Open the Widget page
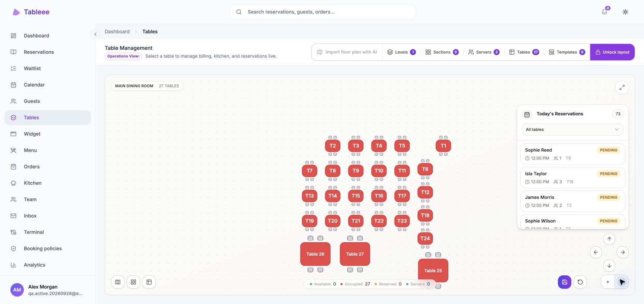Screen dimensions: 644x304 click(x=48, y=134)
